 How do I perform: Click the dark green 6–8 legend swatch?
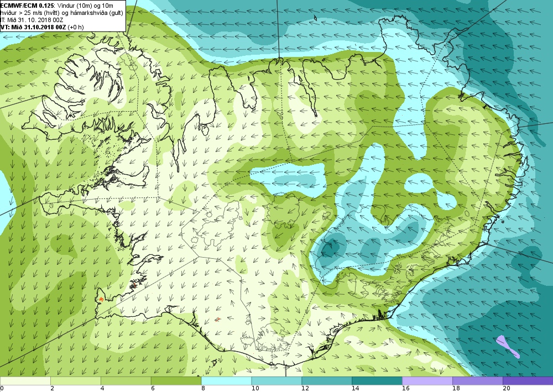(x=176, y=381)
